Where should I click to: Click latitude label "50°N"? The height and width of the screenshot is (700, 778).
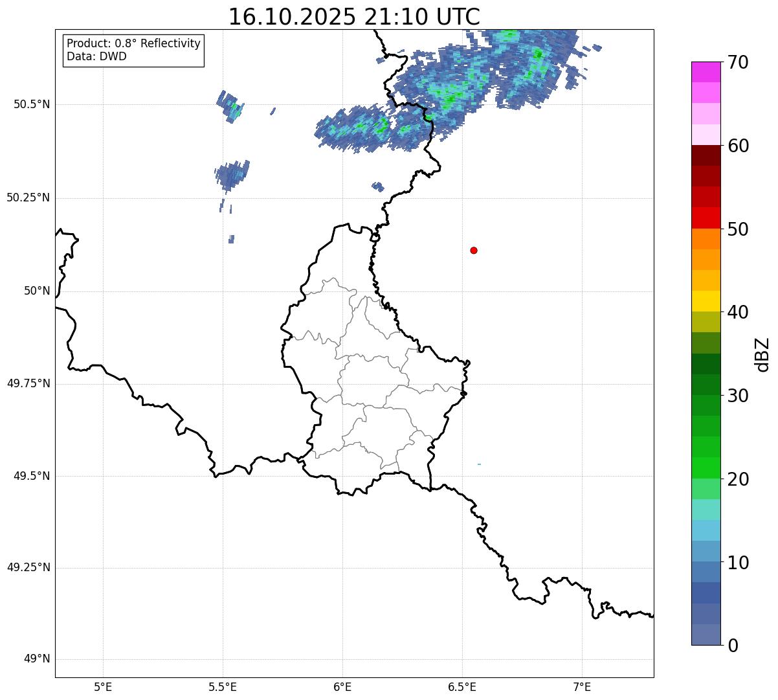(x=37, y=291)
